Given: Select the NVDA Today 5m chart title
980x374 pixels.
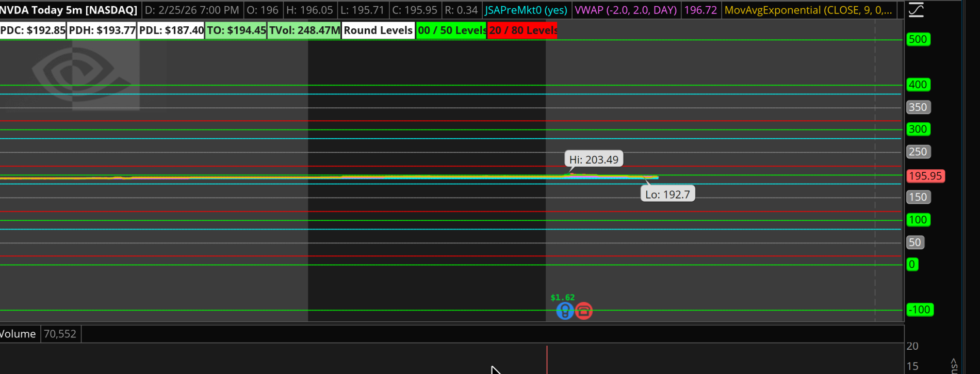Looking at the screenshot, I should [69, 10].
